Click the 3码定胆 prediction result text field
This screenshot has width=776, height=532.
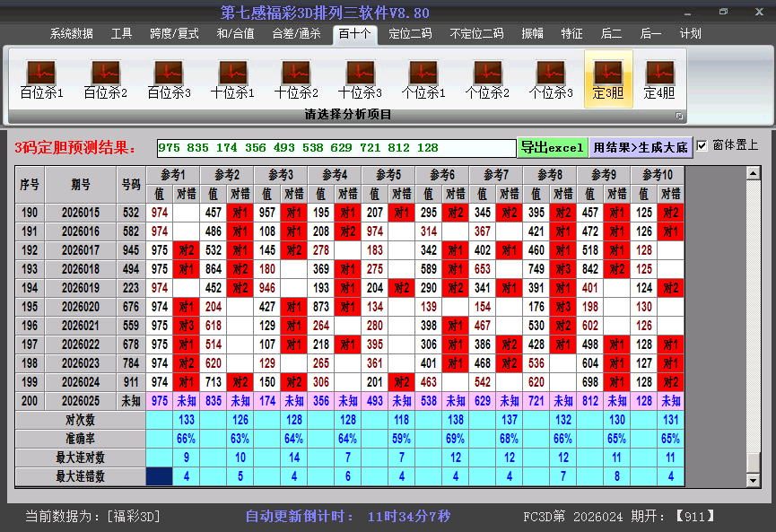tap(336, 148)
